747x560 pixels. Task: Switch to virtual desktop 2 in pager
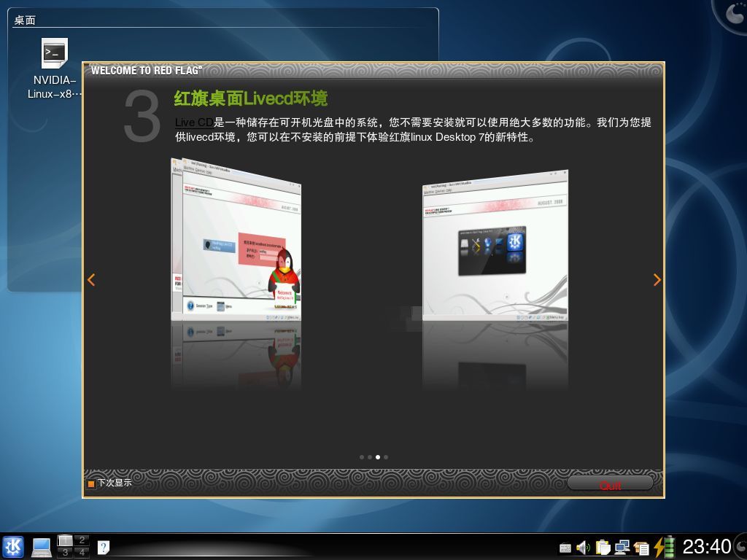[x=82, y=540]
